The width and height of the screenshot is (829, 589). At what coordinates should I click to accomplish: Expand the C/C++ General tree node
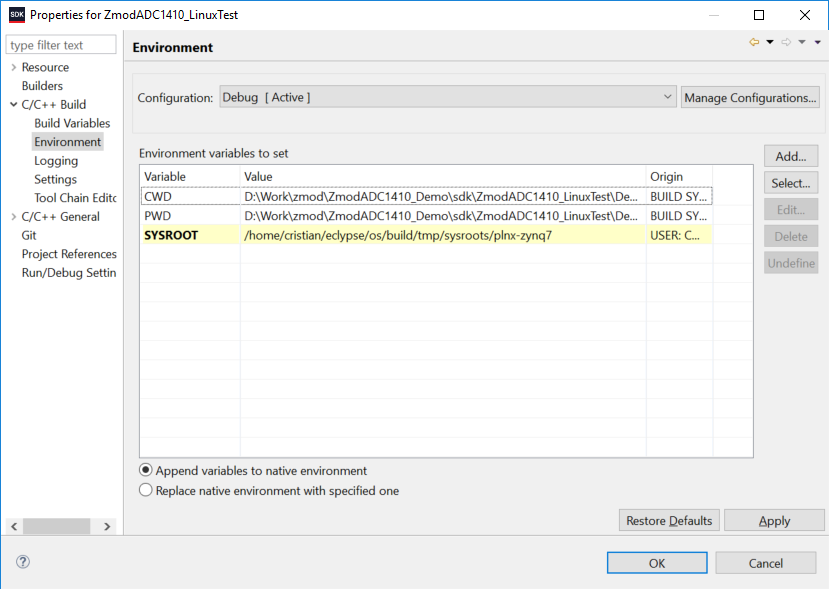click(x=14, y=217)
